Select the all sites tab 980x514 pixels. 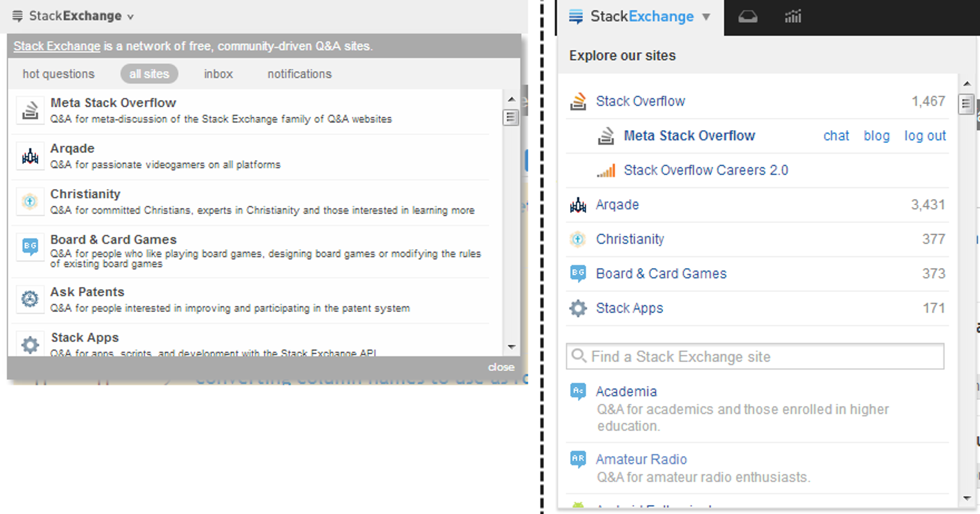149,74
